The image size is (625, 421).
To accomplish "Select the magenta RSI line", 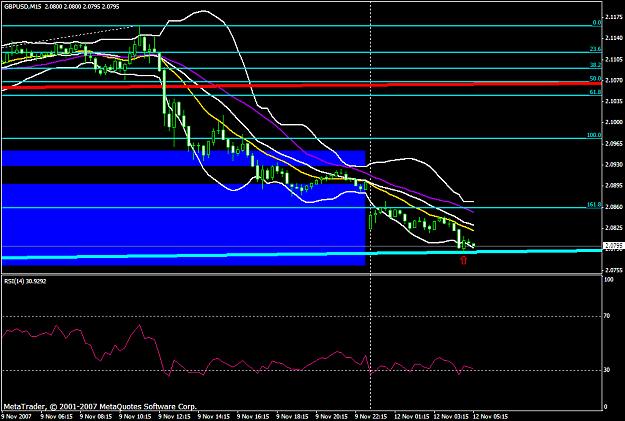I will [x=238, y=363].
